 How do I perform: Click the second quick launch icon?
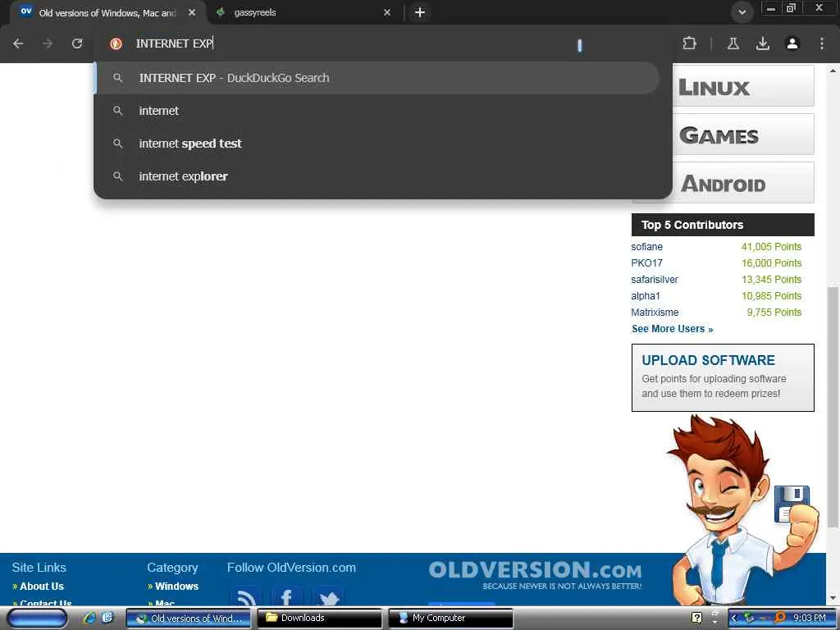107,619
